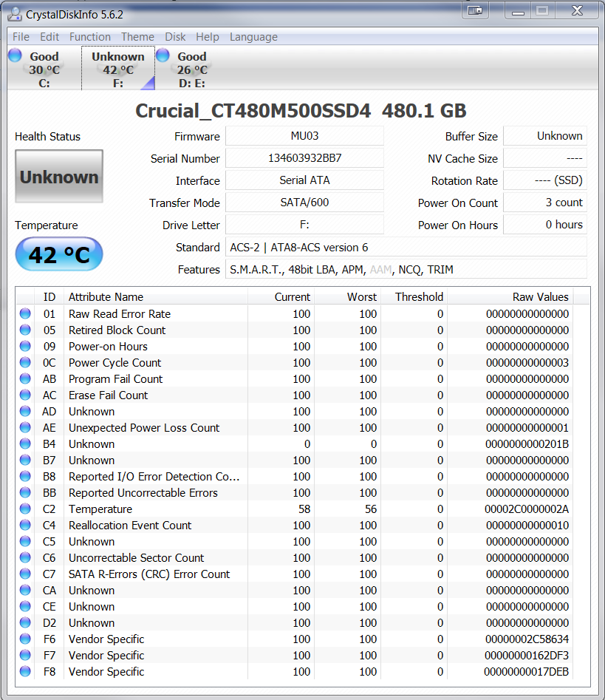605x700 pixels.
Task: Switch to the D: E: drive tab
Action: pos(191,69)
